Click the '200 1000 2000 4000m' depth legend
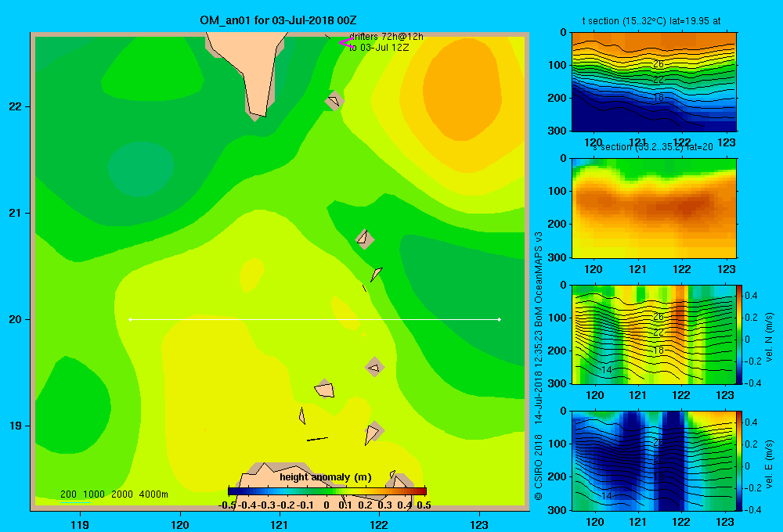This screenshot has width=783, height=532. point(114,494)
